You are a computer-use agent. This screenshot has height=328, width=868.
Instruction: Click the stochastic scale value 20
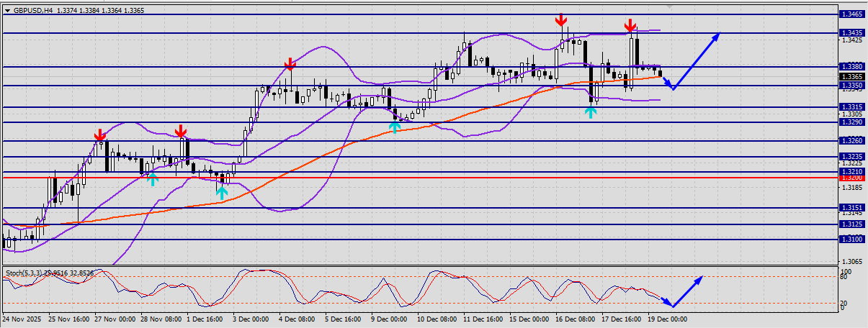tap(844, 302)
